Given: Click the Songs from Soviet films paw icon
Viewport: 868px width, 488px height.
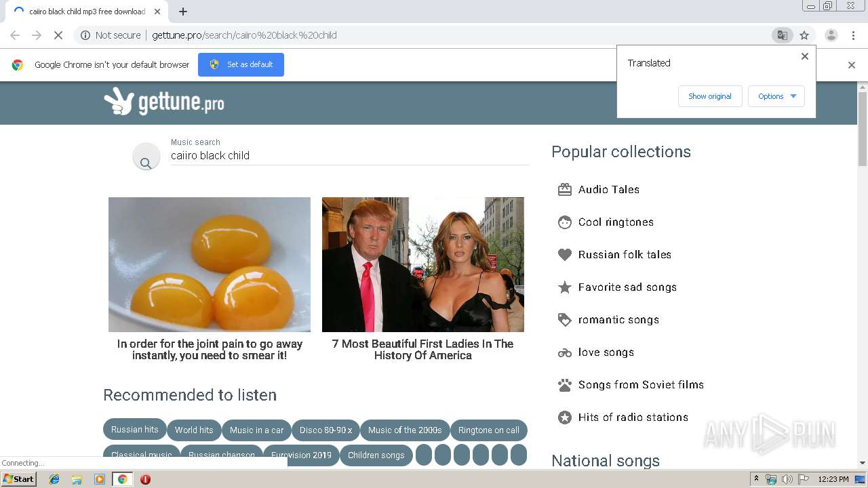Looking at the screenshot, I should pyautogui.click(x=565, y=385).
